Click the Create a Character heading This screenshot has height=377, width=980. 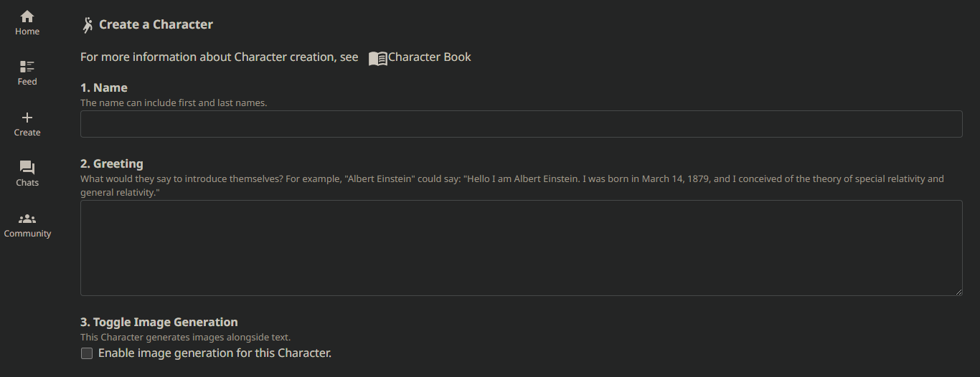tap(156, 24)
